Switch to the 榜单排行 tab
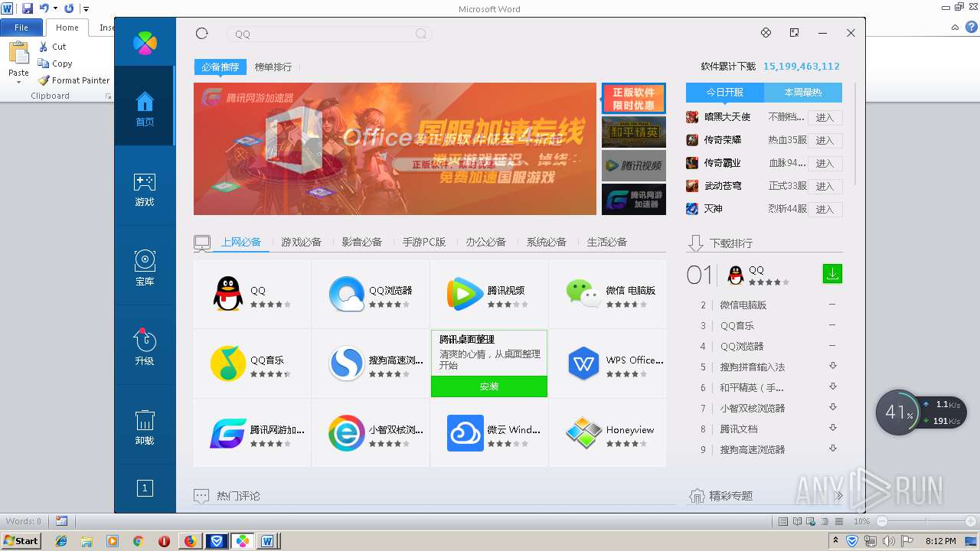 point(273,67)
